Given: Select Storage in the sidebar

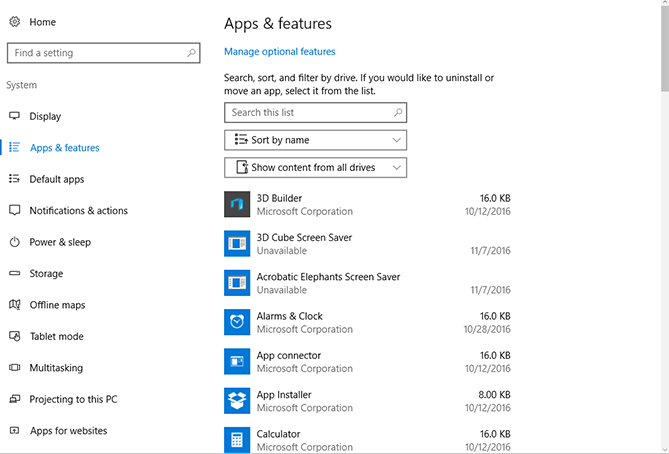Looking at the screenshot, I should (x=46, y=274).
